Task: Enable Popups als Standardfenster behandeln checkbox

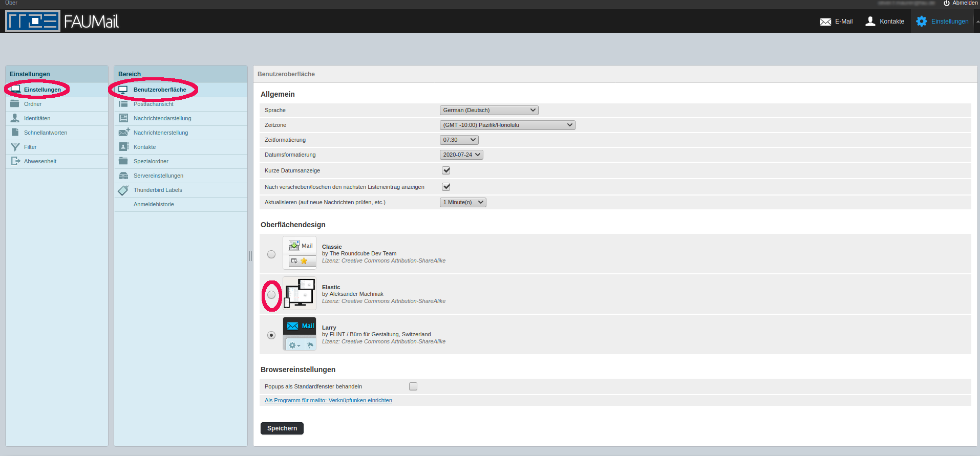Action: (413, 386)
